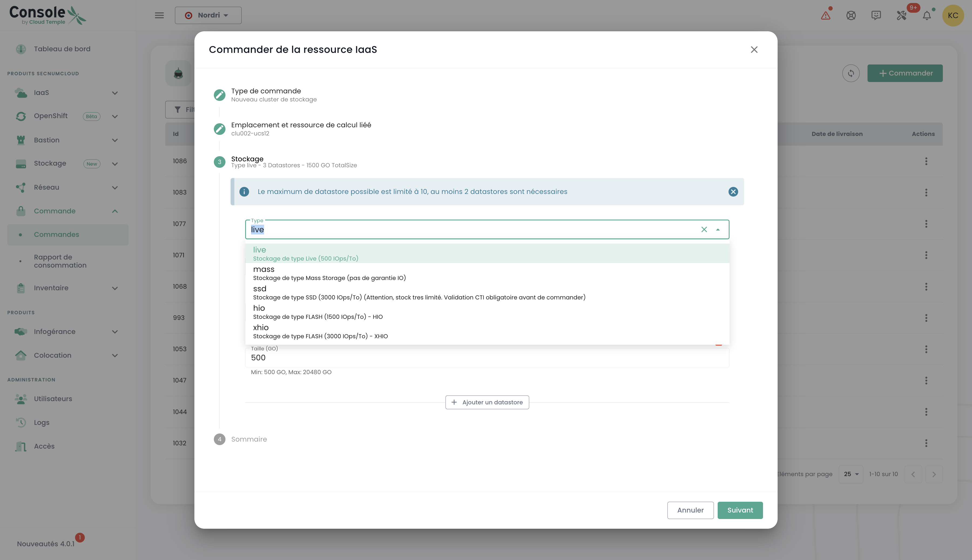The height and width of the screenshot is (560, 972).
Task: Open the feedback chat icon
Action: coord(876,15)
